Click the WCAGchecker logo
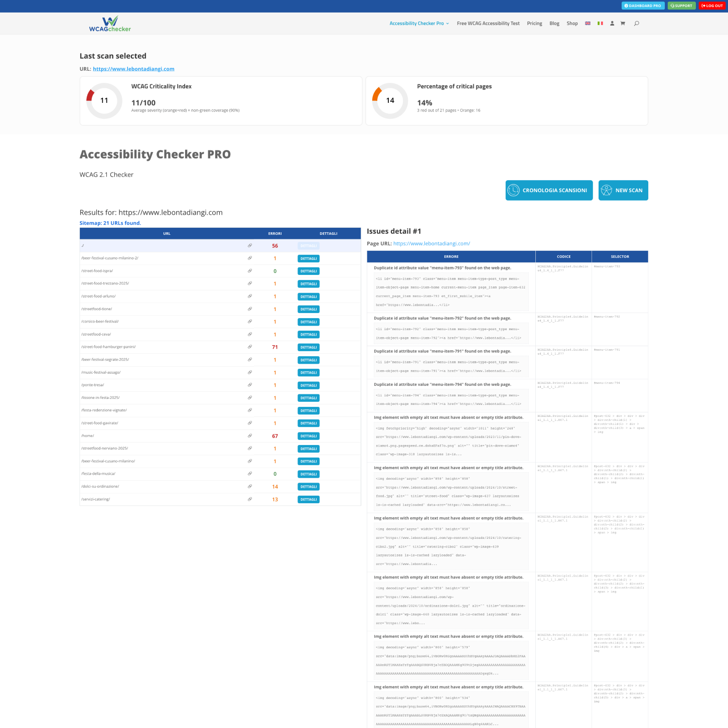 110,24
